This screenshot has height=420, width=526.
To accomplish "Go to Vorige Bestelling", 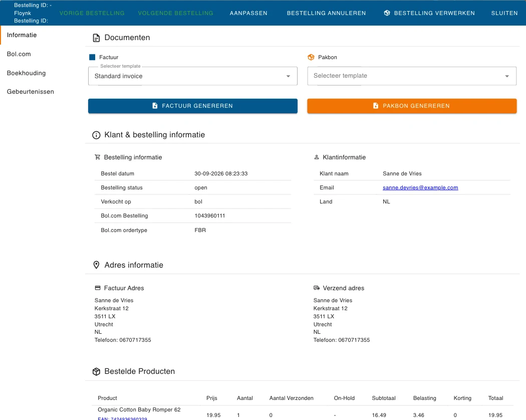I will click(x=92, y=13).
